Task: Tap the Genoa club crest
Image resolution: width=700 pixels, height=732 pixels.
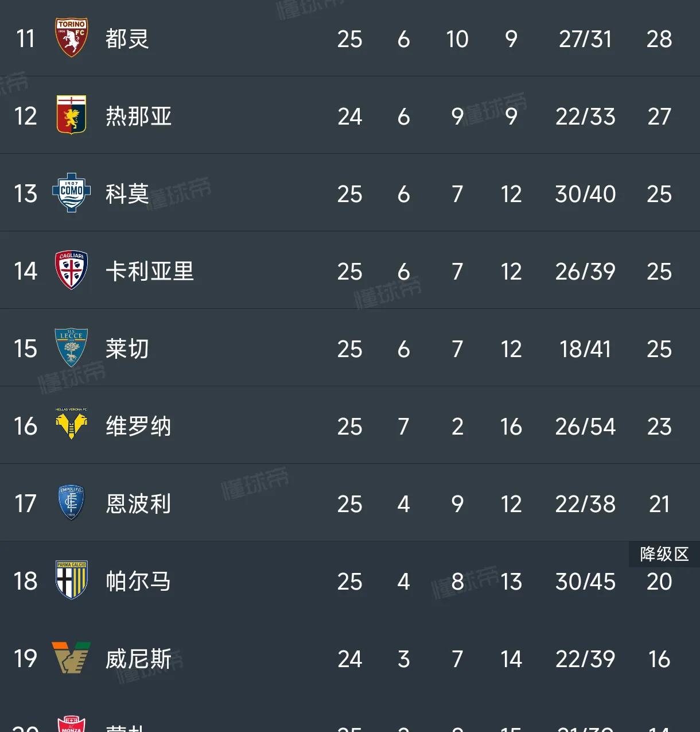Action: point(71,115)
